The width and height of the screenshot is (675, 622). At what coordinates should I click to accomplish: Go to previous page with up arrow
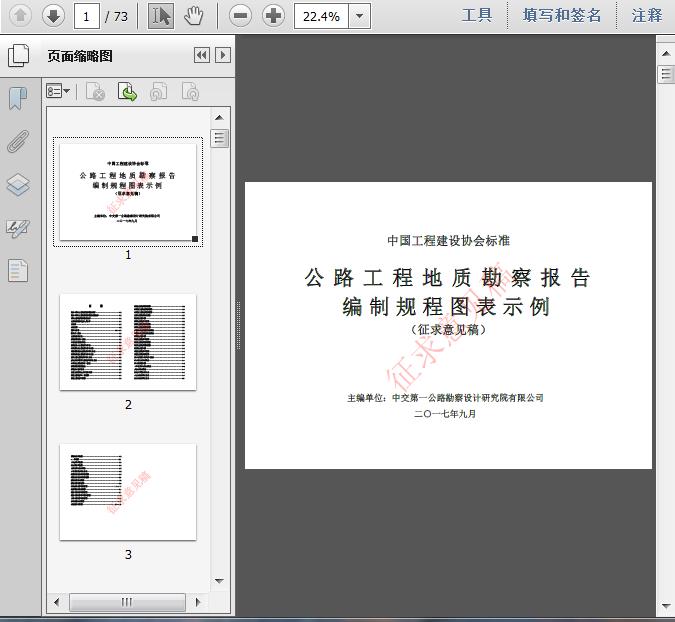pyautogui.click(x=20, y=16)
